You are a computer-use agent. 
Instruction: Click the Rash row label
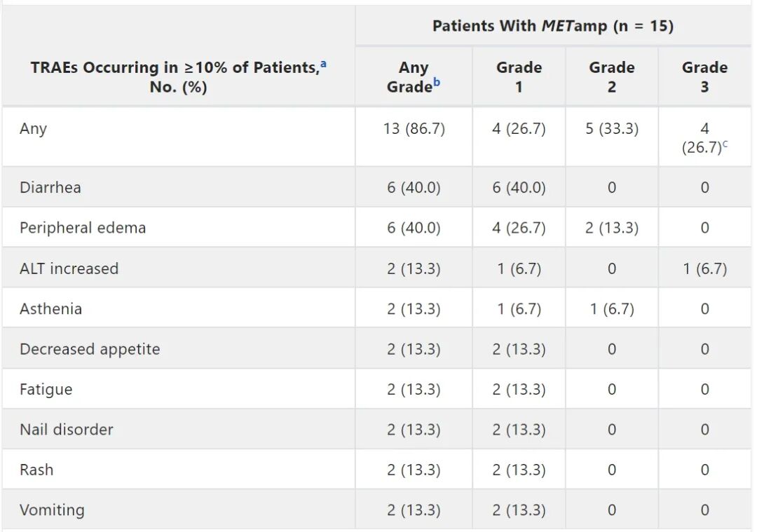pyautogui.click(x=36, y=470)
